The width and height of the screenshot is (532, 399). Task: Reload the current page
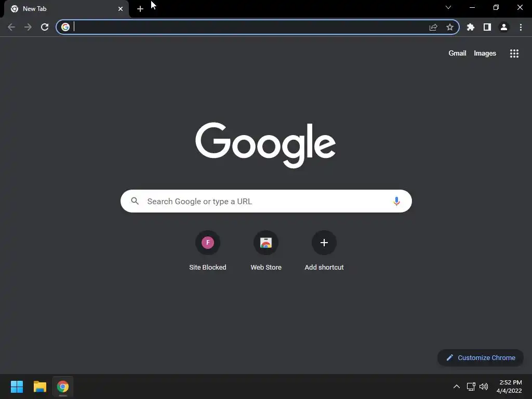(x=45, y=27)
